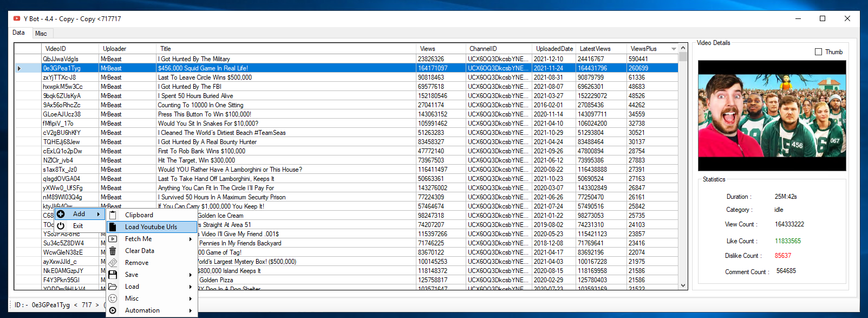Click the Comment Count value '564685'
The height and width of the screenshot is (318, 868).
(x=786, y=271)
